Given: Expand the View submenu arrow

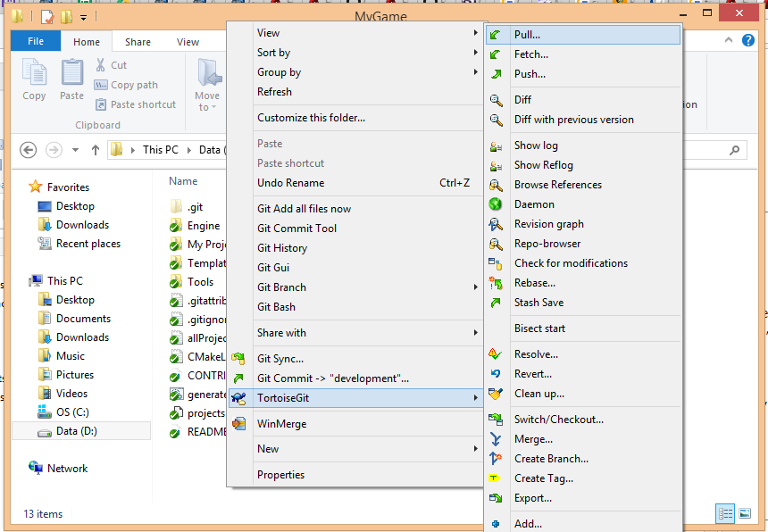Looking at the screenshot, I should [x=475, y=33].
